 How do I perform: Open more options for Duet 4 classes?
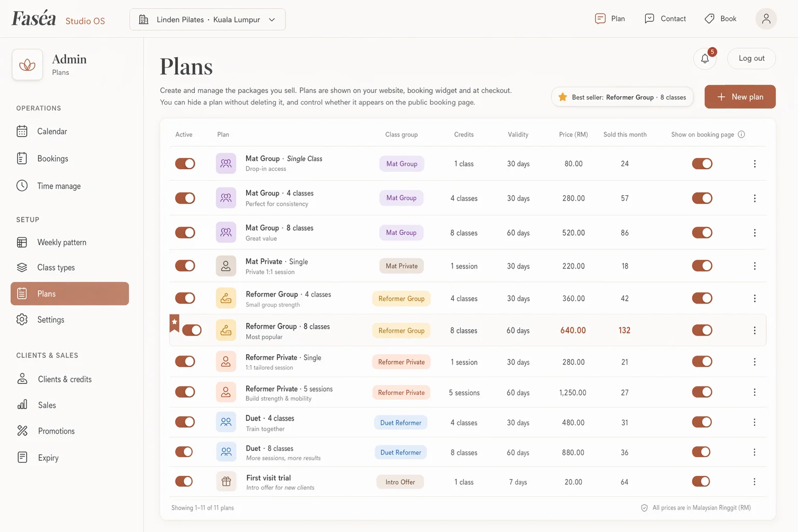[754, 422]
